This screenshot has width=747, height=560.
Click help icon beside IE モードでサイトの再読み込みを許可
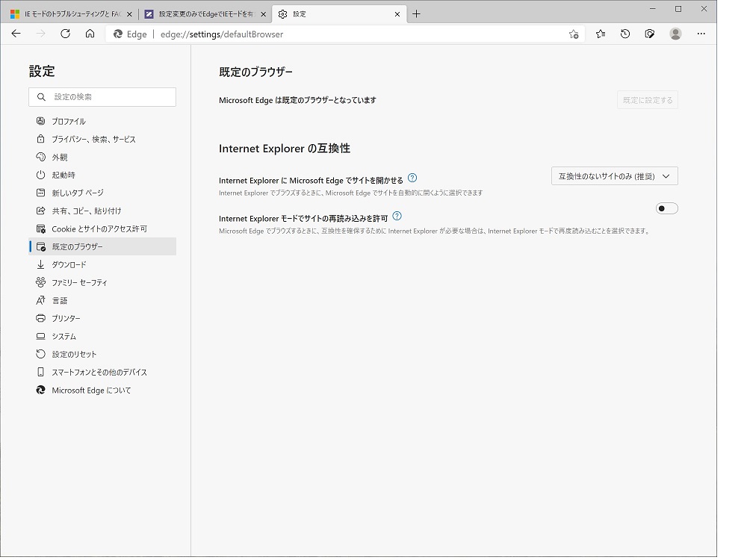397,217
